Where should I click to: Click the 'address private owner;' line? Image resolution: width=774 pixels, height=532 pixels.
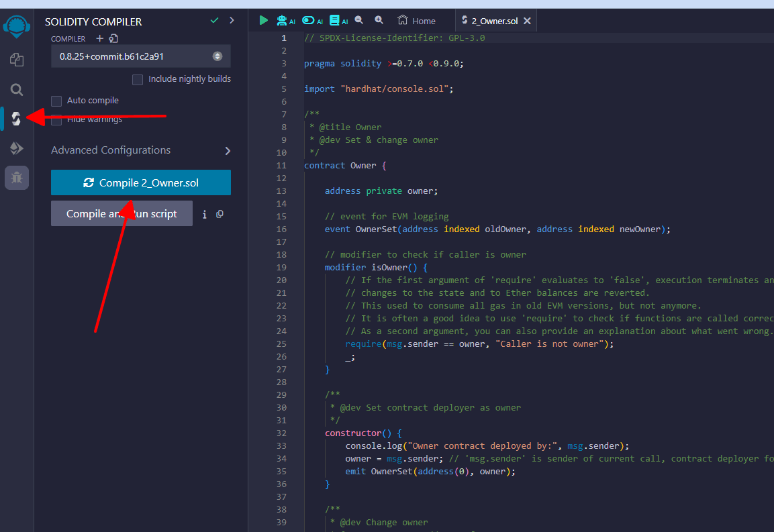[x=381, y=191]
